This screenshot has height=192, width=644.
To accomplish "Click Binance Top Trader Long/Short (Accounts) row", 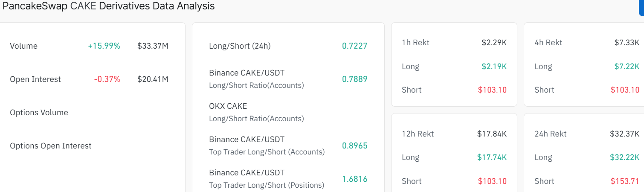I will coord(267,145).
